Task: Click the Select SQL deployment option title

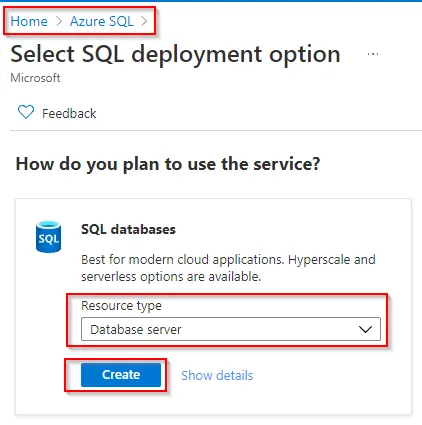Action: (x=175, y=54)
